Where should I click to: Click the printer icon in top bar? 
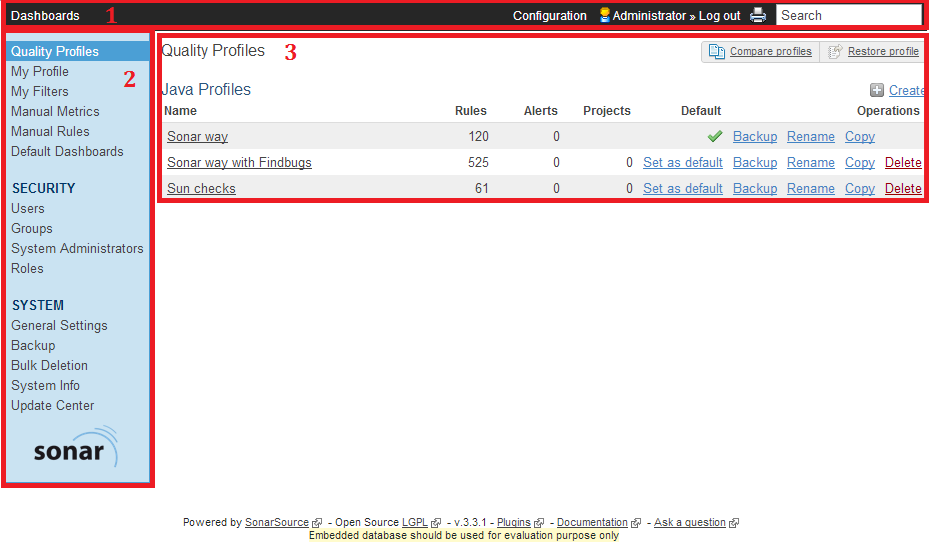[x=758, y=15]
